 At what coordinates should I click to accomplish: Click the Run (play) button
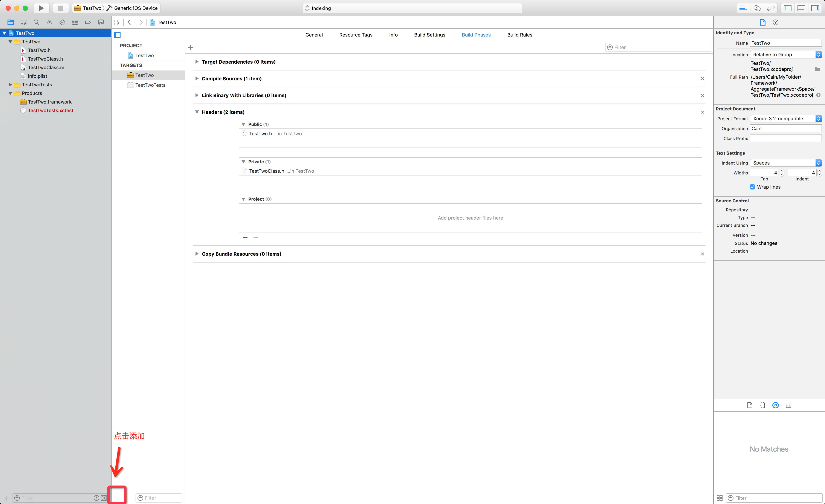point(41,8)
